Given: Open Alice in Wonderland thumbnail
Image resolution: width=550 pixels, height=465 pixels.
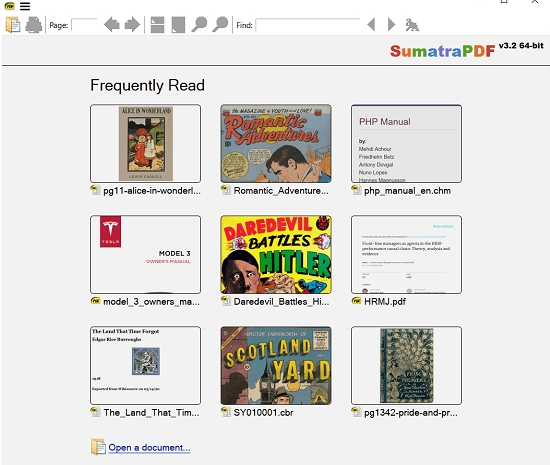Looking at the screenshot, I should pos(146,143).
